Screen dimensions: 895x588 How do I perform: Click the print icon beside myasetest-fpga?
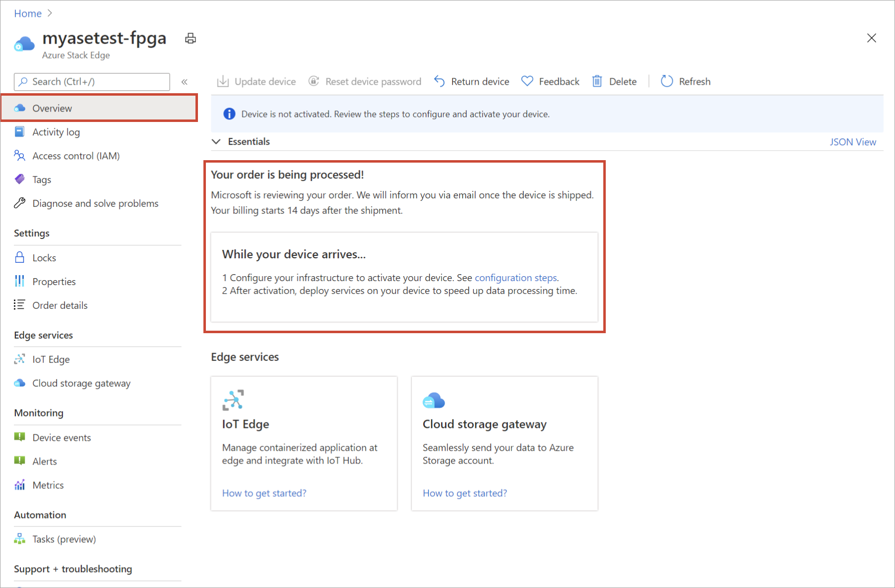click(191, 39)
